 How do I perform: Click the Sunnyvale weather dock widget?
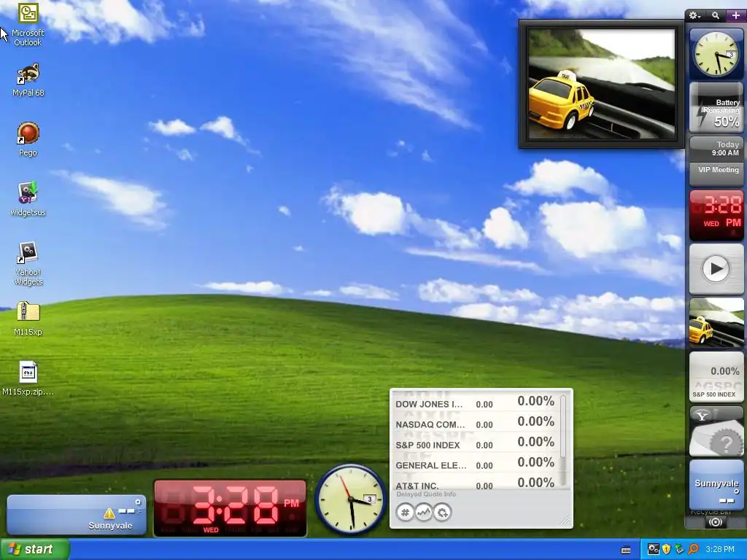point(716,485)
